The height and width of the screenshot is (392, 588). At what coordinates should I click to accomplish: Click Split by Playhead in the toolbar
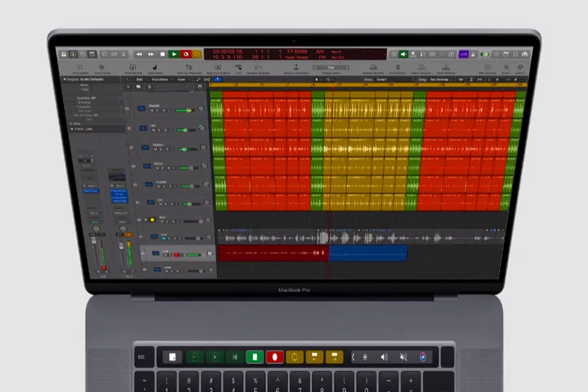189,69
